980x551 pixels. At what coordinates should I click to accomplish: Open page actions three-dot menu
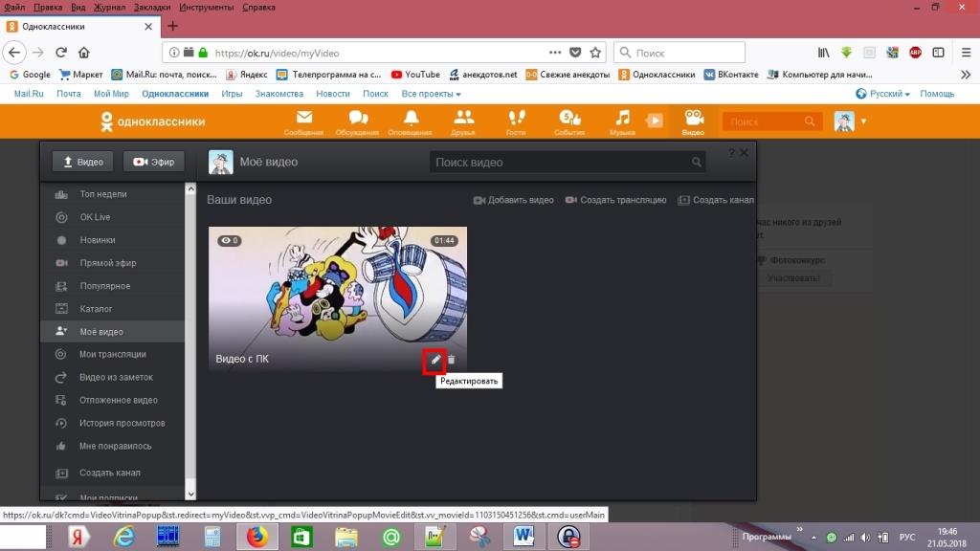pyautogui.click(x=555, y=53)
